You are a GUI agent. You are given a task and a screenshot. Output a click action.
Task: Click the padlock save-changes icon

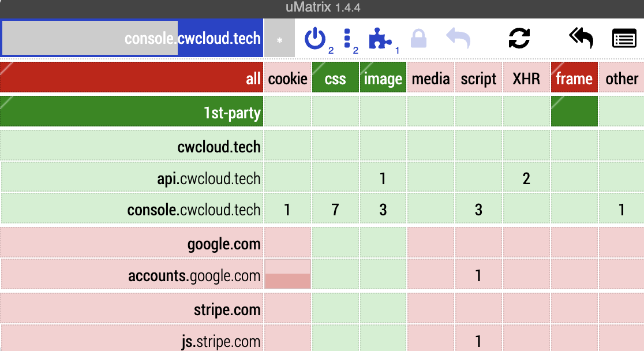[418, 39]
